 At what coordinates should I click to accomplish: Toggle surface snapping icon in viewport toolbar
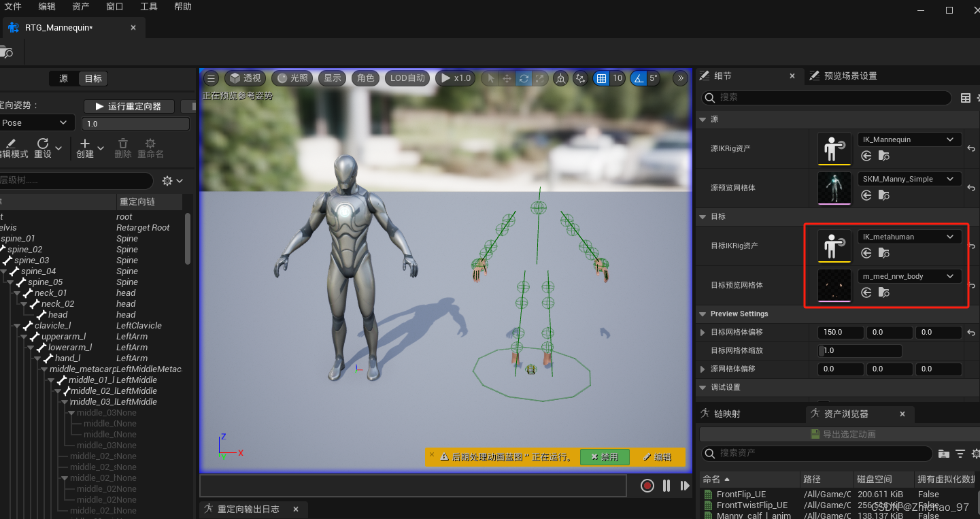point(580,78)
